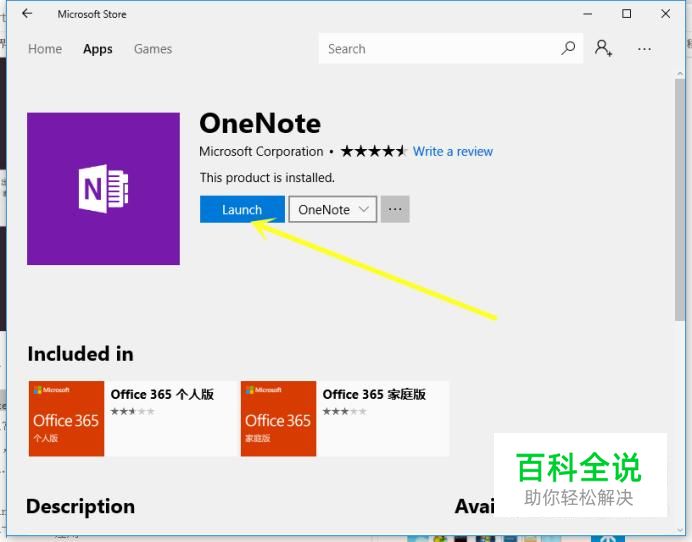Click the scrollbar up arrow
692x542 pixels.
[680, 74]
